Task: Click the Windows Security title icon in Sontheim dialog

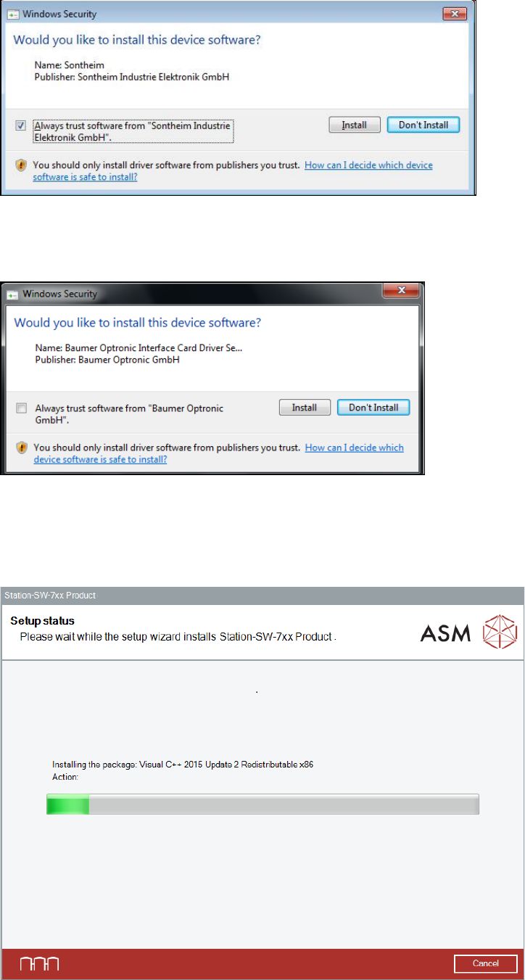Action: [13, 14]
